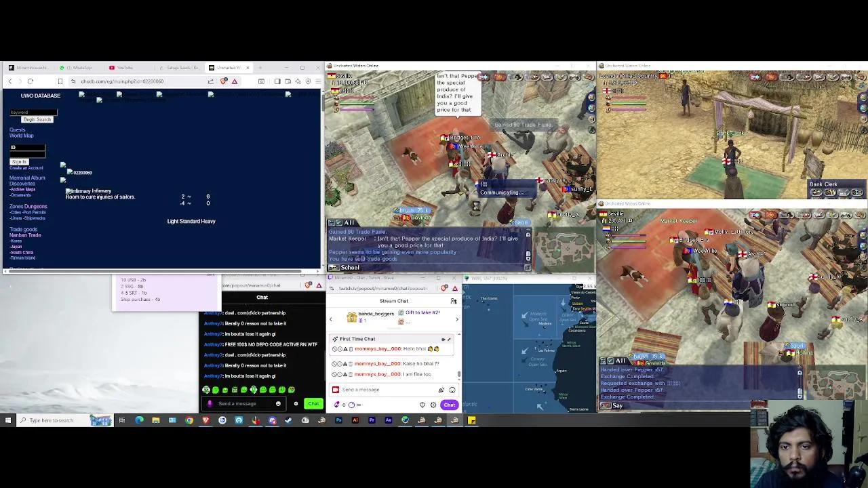This screenshot has width=868, height=488.
Task: Open the Trade goods link
Action: 23,229
